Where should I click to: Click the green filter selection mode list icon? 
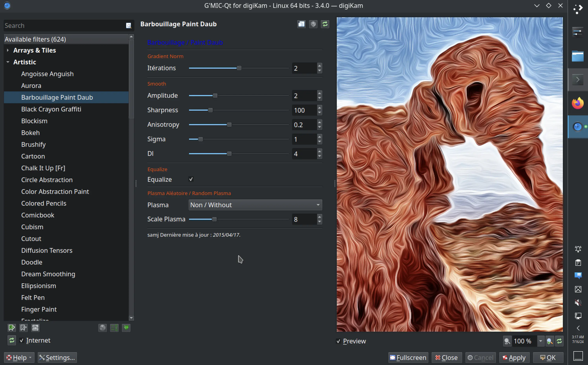[x=114, y=328]
